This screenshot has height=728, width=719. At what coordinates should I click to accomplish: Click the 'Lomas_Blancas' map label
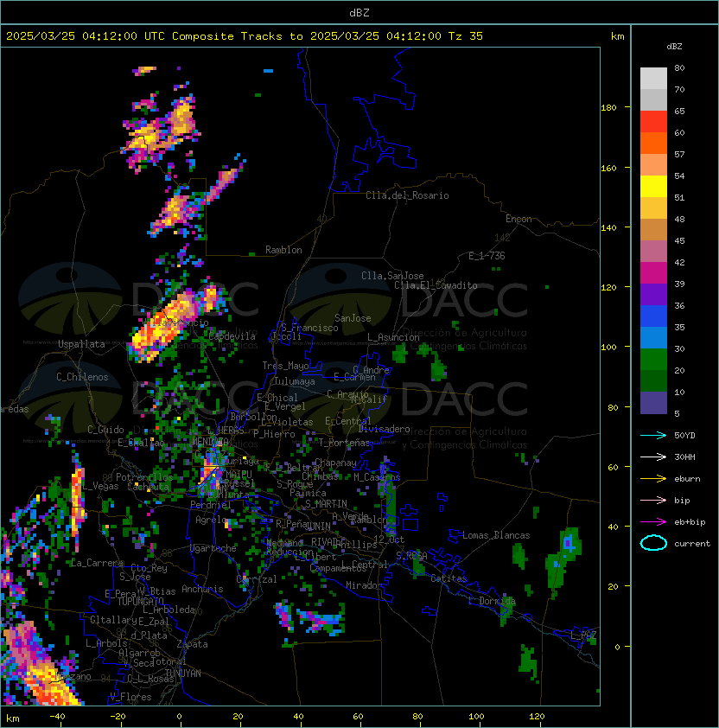496,535
